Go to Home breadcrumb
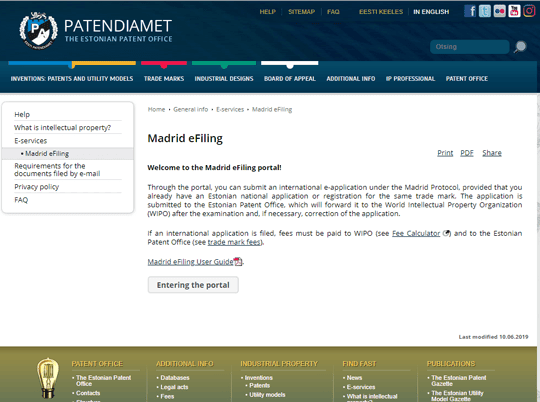The width and height of the screenshot is (540, 402). [x=156, y=109]
